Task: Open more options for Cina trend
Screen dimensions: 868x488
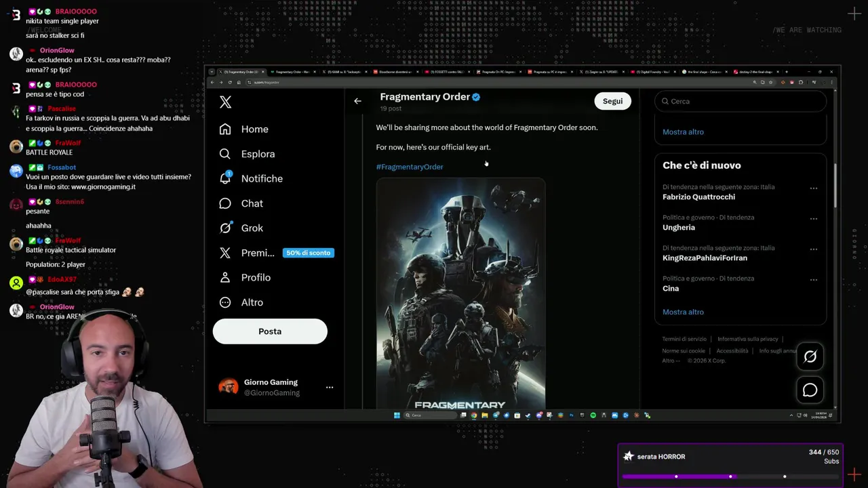Action: click(813, 280)
